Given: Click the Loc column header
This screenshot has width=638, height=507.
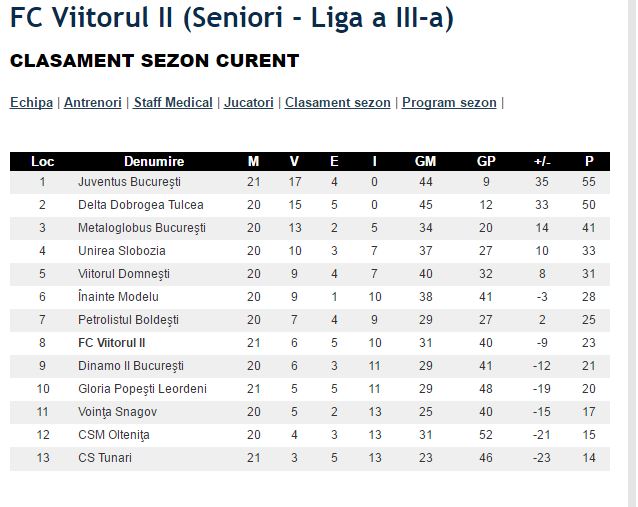Looking at the screenshot, I should coord(43,162).
